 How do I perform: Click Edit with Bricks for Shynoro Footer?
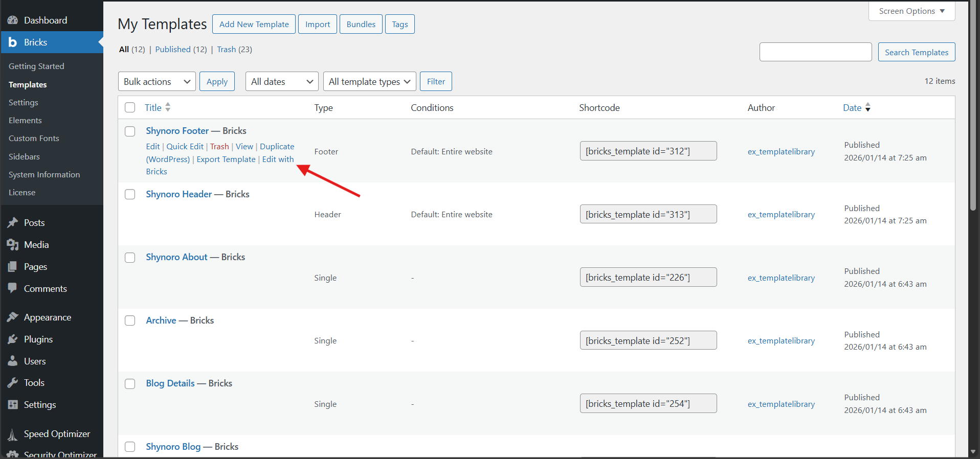pyautogui.click(x=278, y=159)
